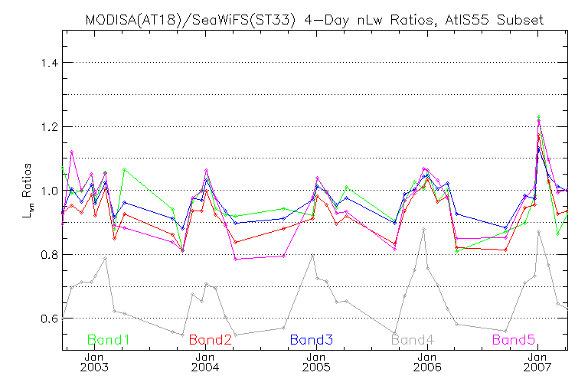This screenshot has width=588, height=392.
Task: Select the chart title MODISA(AT18)/SeaWiFS(ST33) text
Action: click(x=191, y=19)
